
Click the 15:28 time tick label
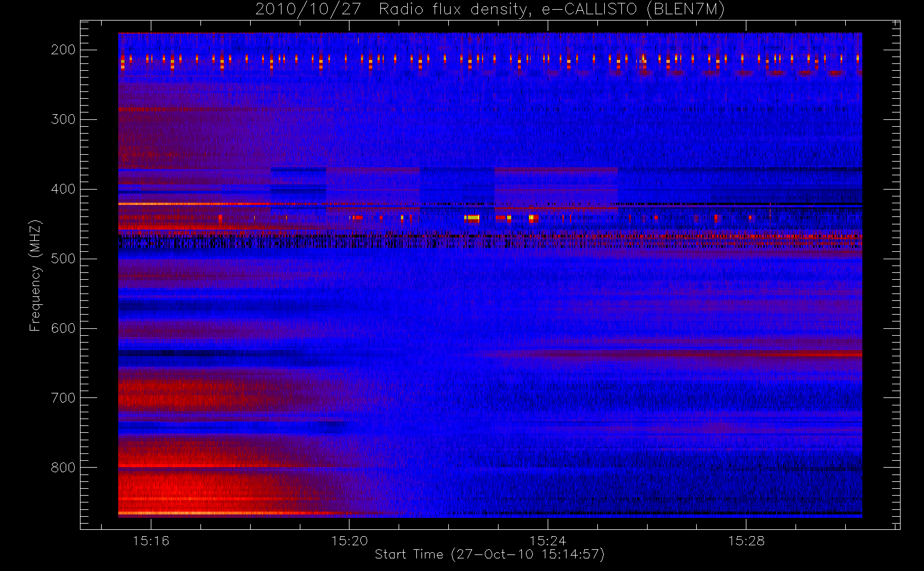point(745,541)
